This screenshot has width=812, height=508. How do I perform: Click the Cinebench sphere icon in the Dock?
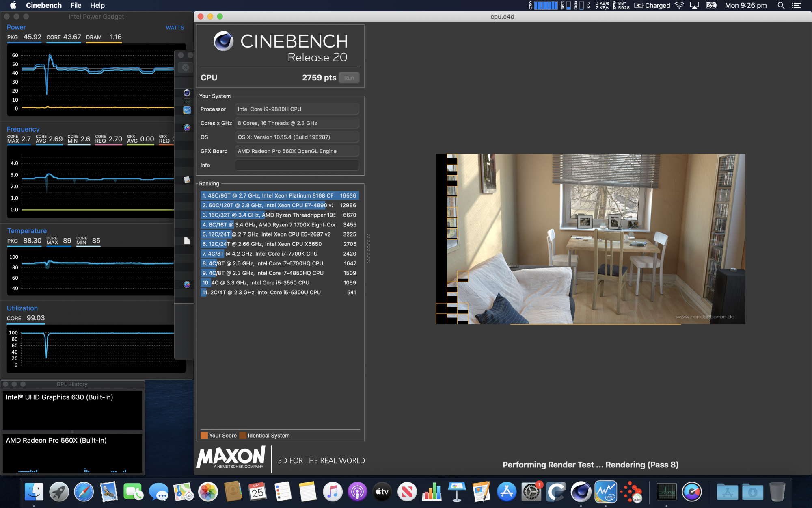[581, 492]
